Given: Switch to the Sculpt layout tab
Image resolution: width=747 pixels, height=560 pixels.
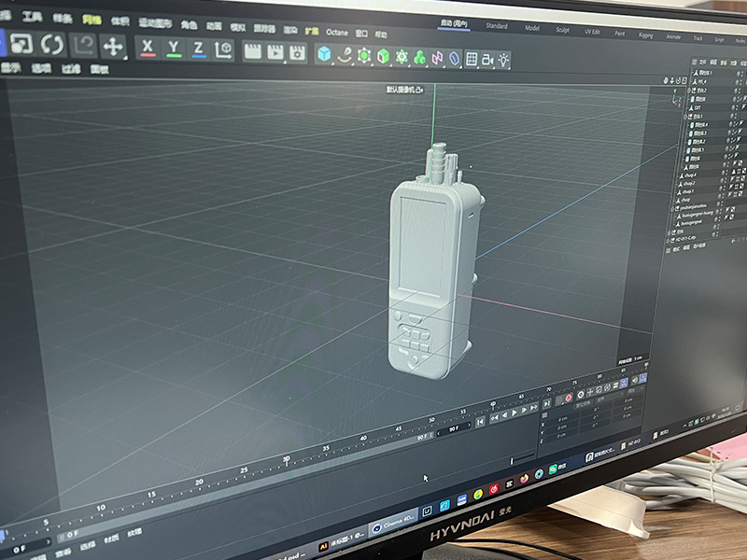Looking at the screenshot, I should coord(562,29).
